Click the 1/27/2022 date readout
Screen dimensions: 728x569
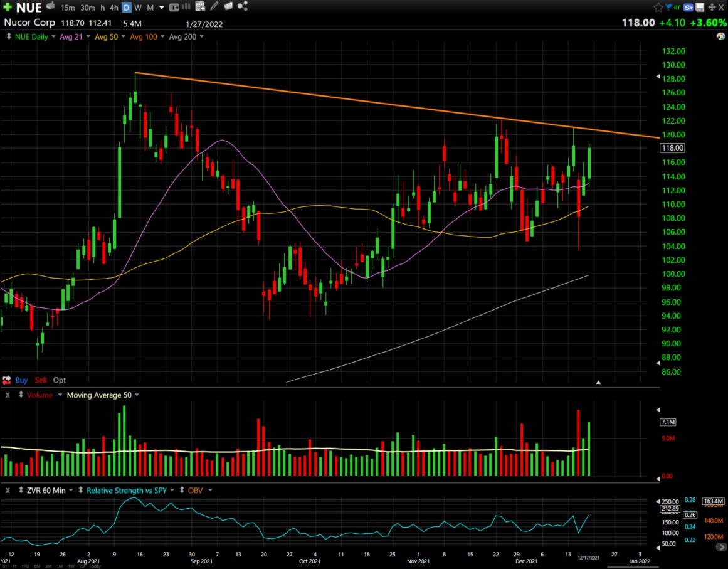pyautogui.click(x=204, y=24)
